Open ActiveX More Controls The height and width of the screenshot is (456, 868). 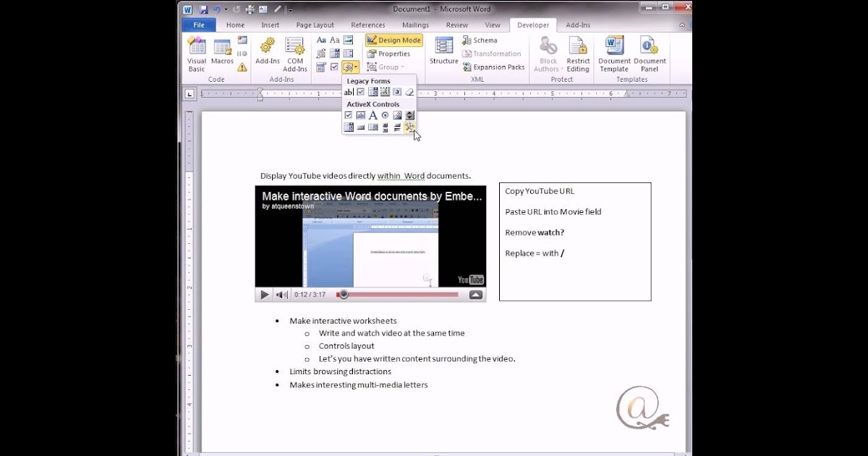409,127
